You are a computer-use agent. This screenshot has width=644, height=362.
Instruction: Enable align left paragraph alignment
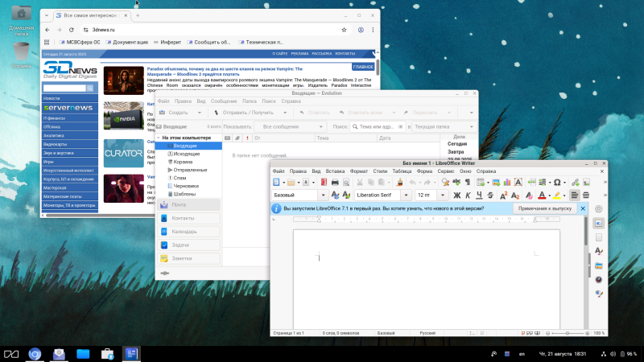point(573,195)
